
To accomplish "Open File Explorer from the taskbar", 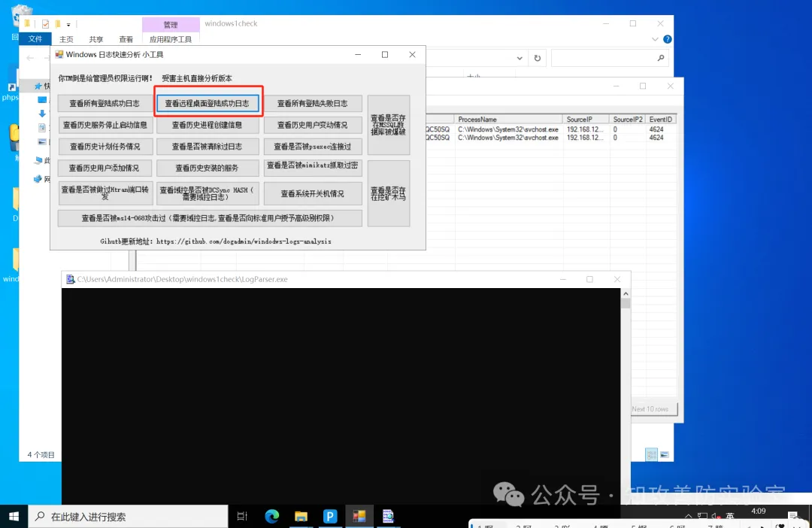I will (301, 516).
